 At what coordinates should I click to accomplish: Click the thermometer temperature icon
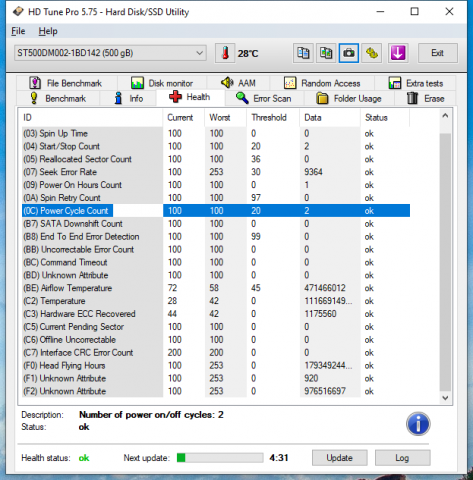coord(225,53)
